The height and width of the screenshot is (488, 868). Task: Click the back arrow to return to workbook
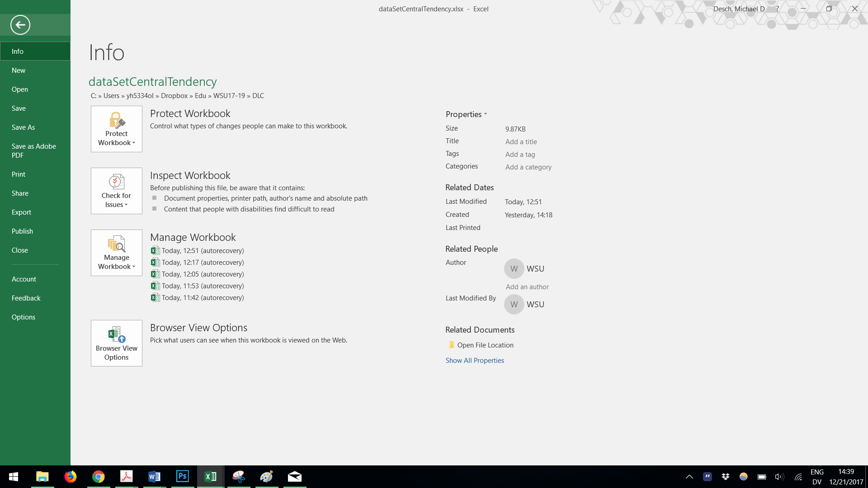pyautogui.click(x=20, y=25)
